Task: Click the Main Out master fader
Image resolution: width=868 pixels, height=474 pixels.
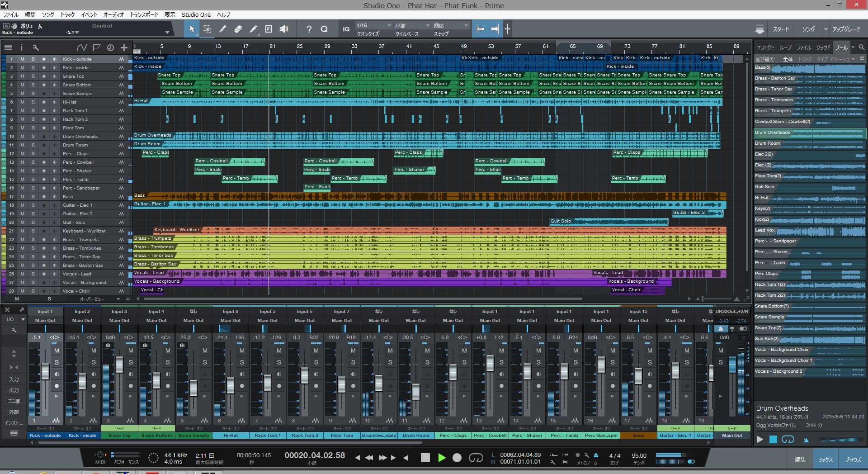Action: point(732,365)
